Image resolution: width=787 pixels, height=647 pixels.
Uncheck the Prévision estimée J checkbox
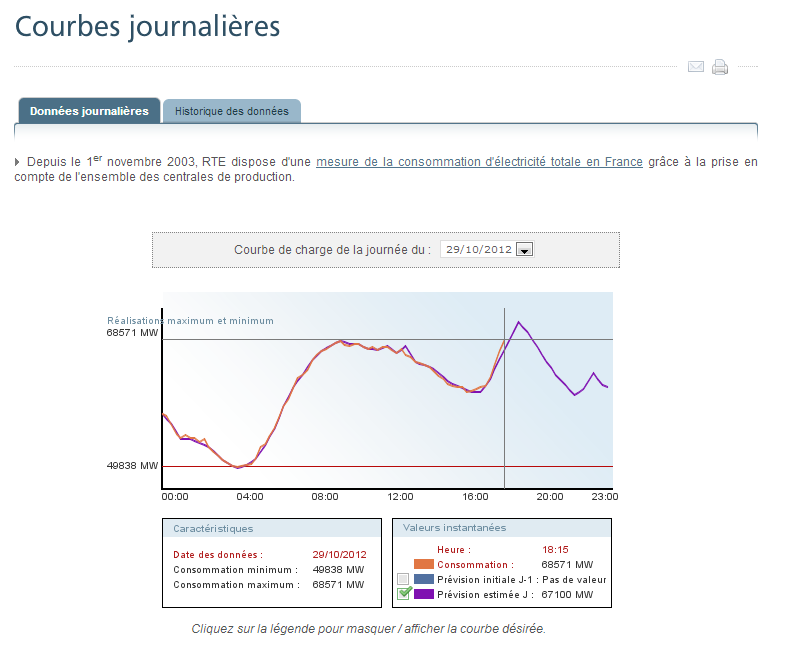coord(404,594)
